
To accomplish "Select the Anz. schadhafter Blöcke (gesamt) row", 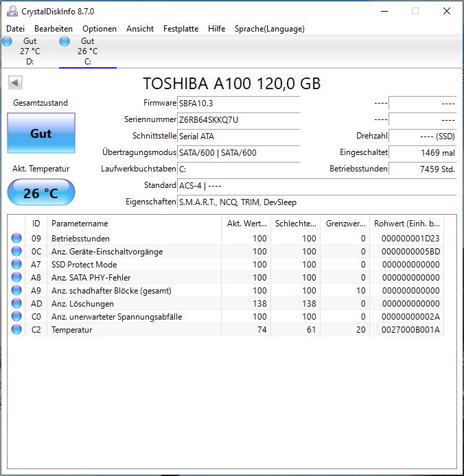I will pos(225,291).
